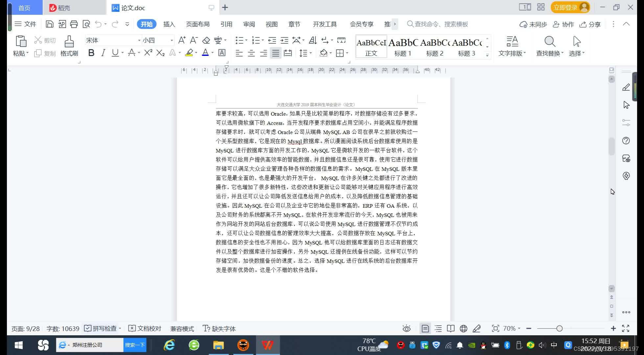This screenshot has width=644, height=355.
Task: Click the 协作 collaborate button
Action: 563,24
